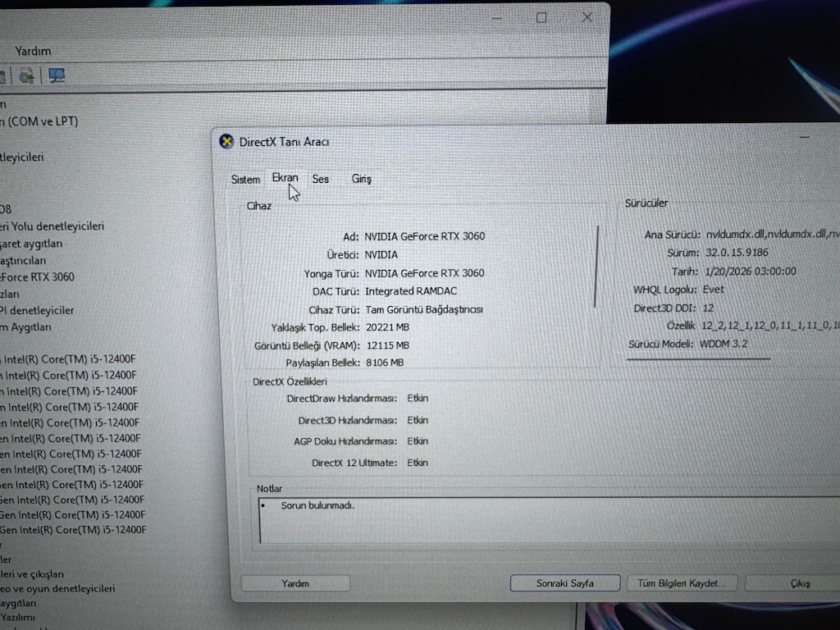The image size is (840, 630).
Task: Click Direct3D Hızlandırması Etkin value
Action: (418, 420)
